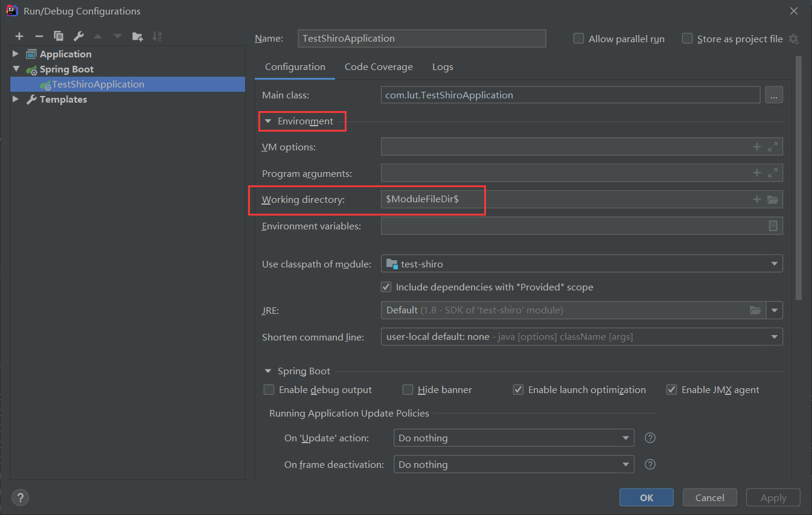Check the Store as project file option
812x515 pixels.
pyautogui.click(x=687, y=39)
